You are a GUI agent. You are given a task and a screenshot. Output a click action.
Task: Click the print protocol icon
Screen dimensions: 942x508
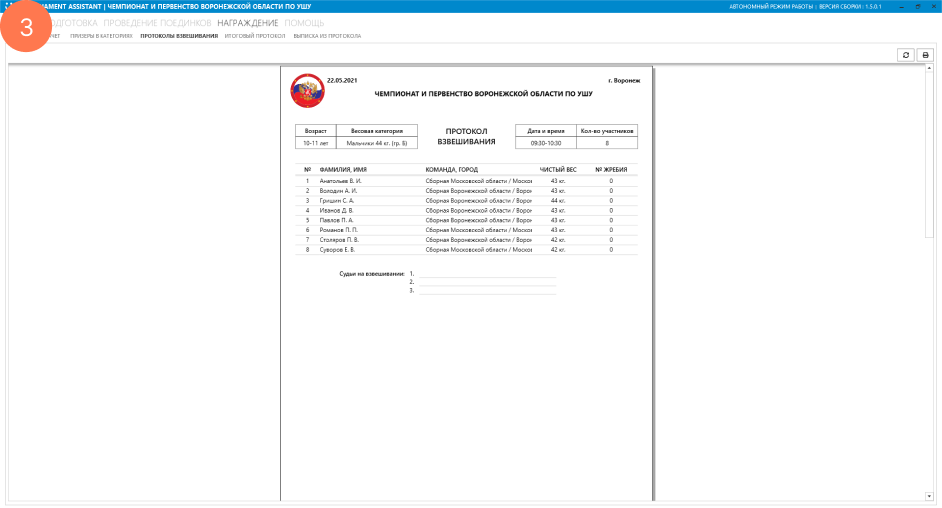tap(925, 55)
